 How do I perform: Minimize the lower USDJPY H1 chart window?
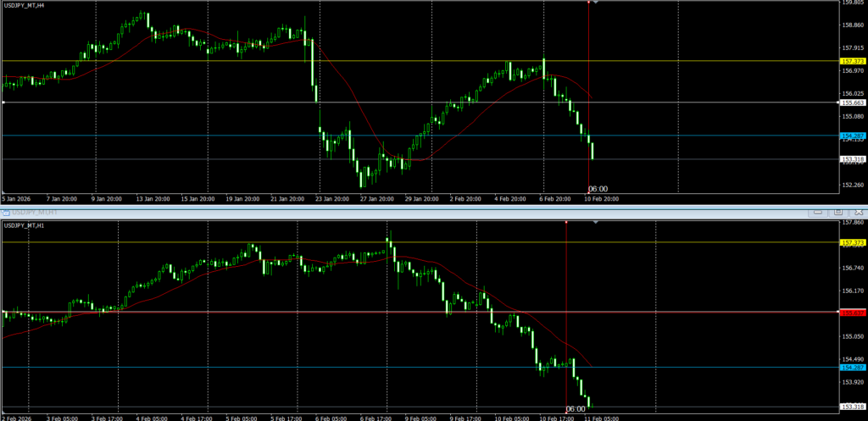pos(820,210)
